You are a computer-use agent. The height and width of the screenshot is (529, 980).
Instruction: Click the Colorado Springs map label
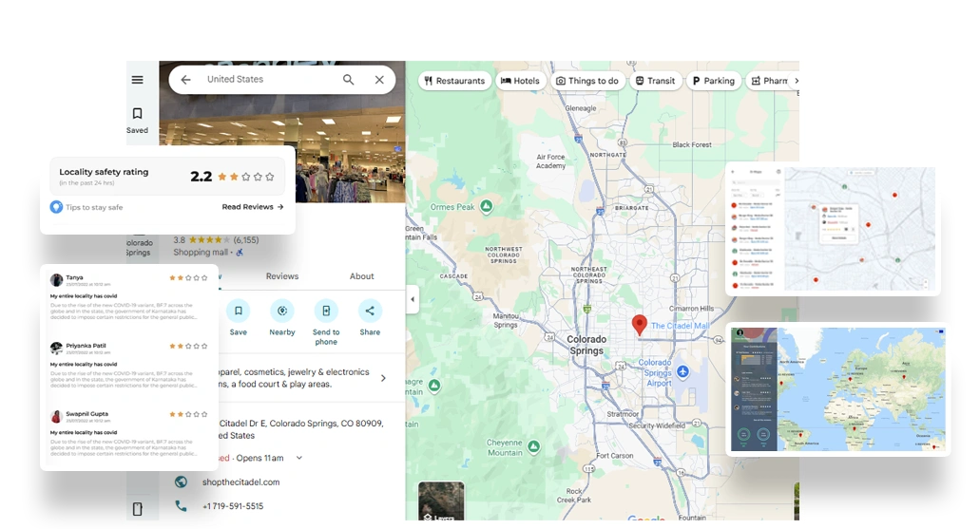tap(586, 345)
